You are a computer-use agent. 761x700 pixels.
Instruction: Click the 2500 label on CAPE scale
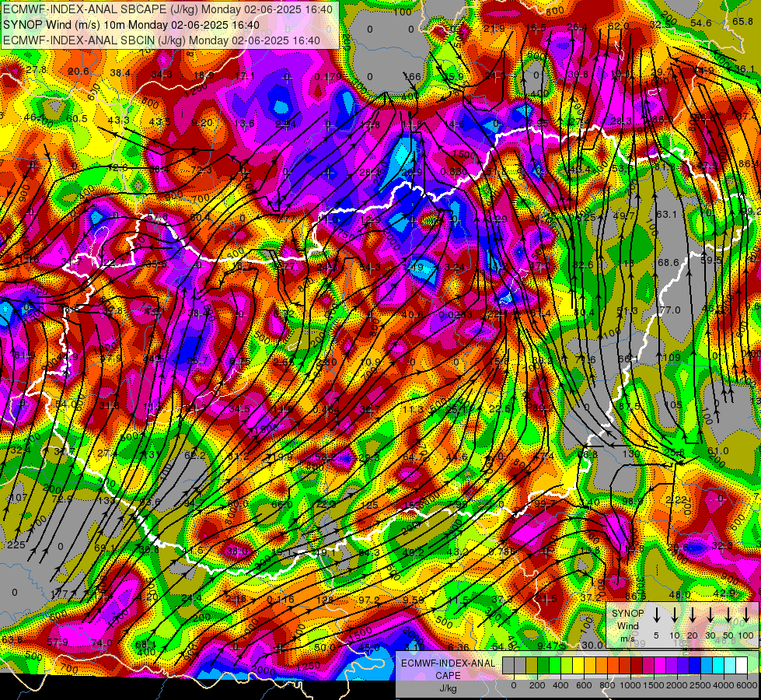[x=700, y=685]
